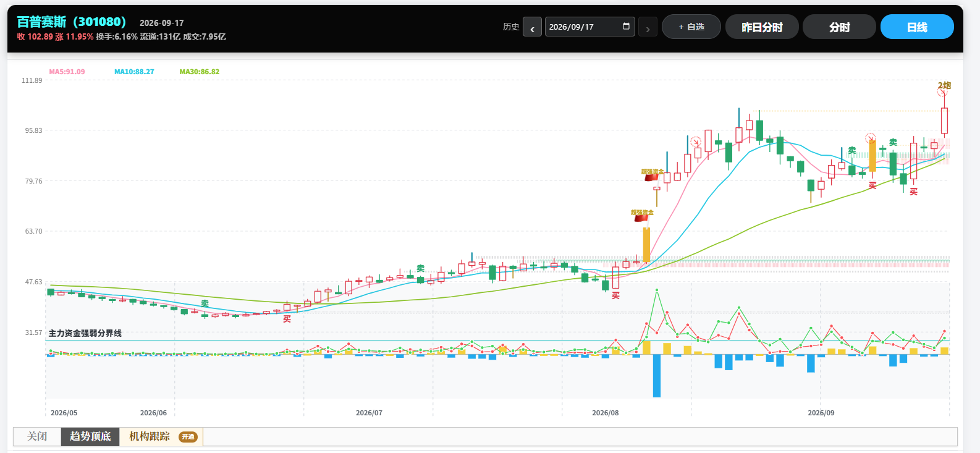Image resolution: width=980 pixels, height=453 pixels.
Task: Click the 111.89 price axis label
Action: pyautogui.click(x=32, y=80)
